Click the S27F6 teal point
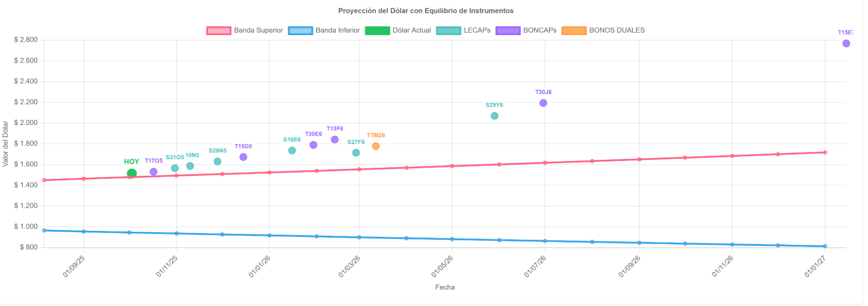Screen dimensions: 868x306 [x=356, y=153]
